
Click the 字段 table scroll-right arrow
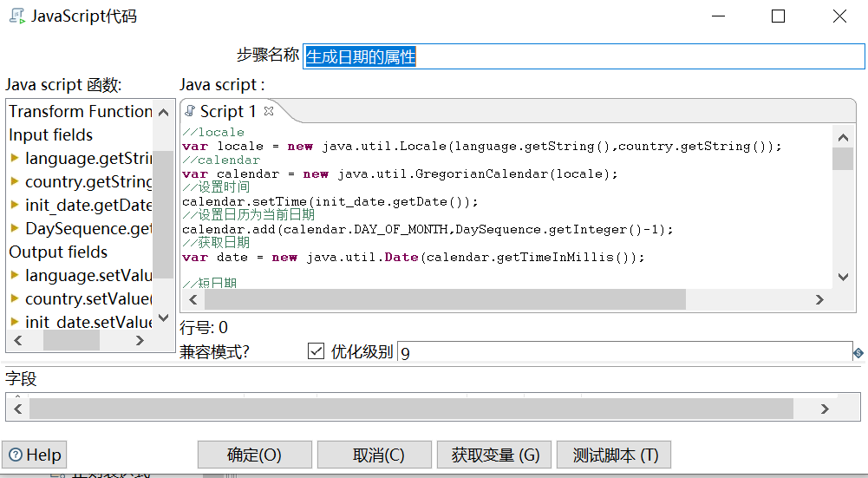(x=825, y=409)
